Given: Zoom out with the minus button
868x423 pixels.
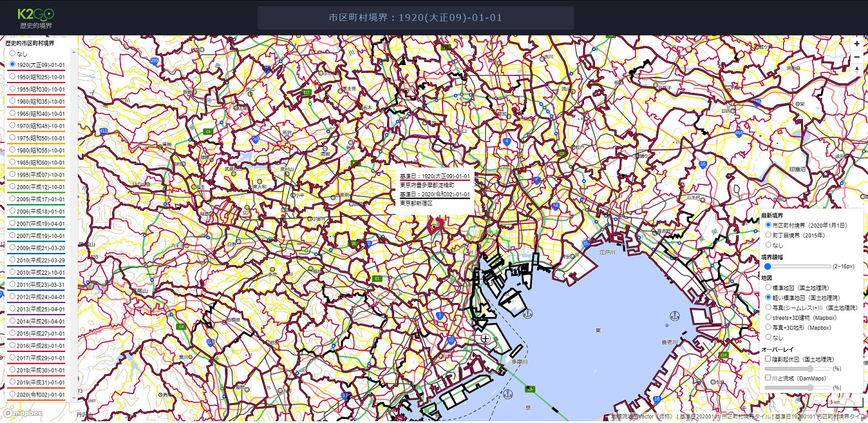Looking at the screenshot, I should coord(857,57).
